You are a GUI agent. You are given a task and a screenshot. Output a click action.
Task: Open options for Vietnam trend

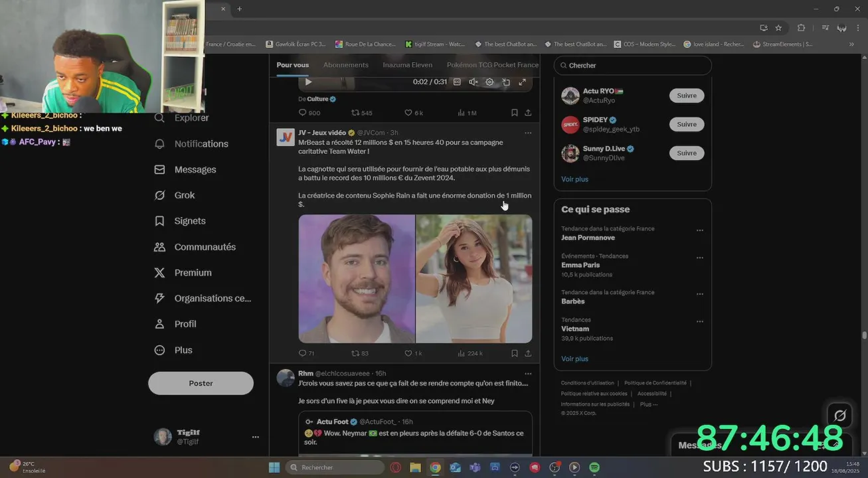coord(699,321)
